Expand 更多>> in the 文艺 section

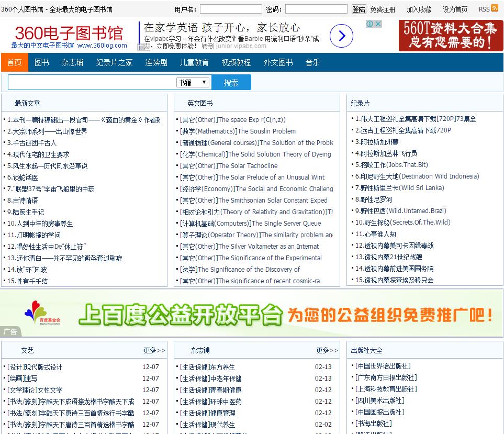coord(154,350)
